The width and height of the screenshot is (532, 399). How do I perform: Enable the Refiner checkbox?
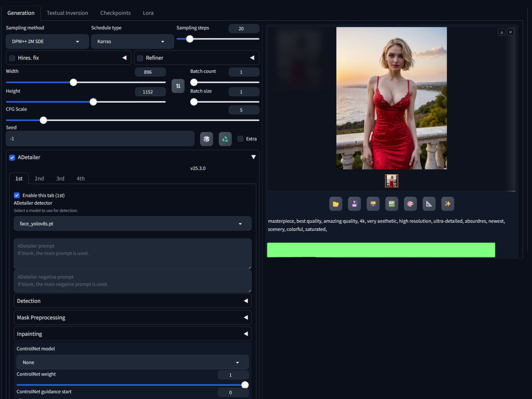pyautogui.click(x=140, y=58)
